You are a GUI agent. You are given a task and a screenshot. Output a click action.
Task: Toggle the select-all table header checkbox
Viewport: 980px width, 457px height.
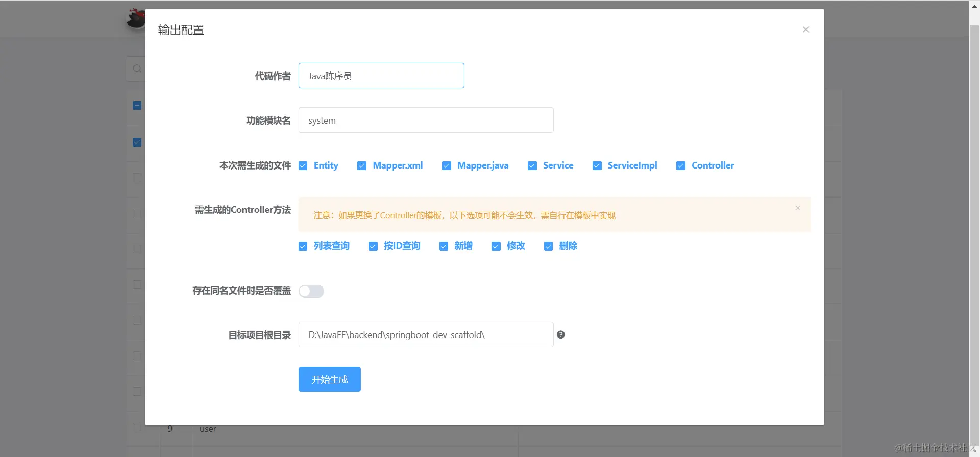point(137,106)
